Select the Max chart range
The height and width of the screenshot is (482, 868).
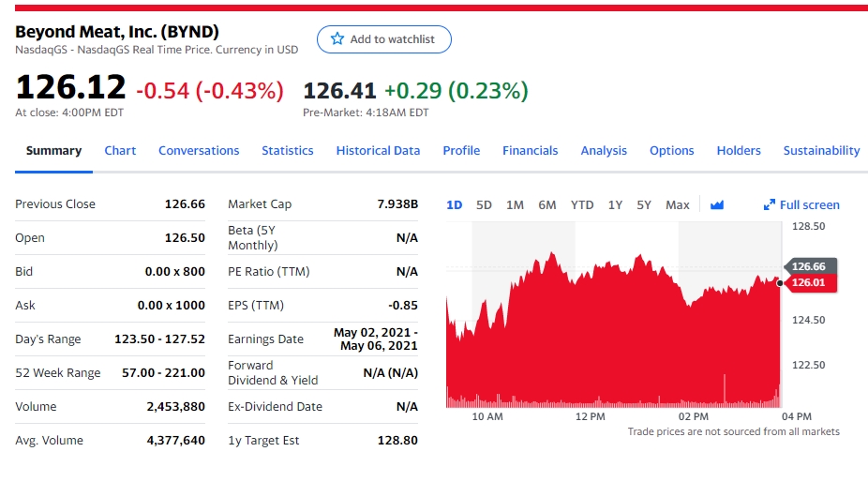tap(678, 205)
